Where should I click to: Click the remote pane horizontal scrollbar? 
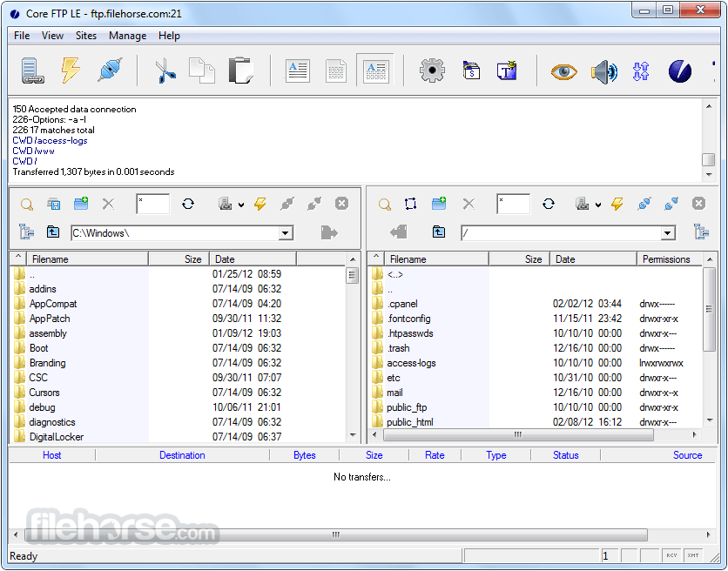pos(519,435)
